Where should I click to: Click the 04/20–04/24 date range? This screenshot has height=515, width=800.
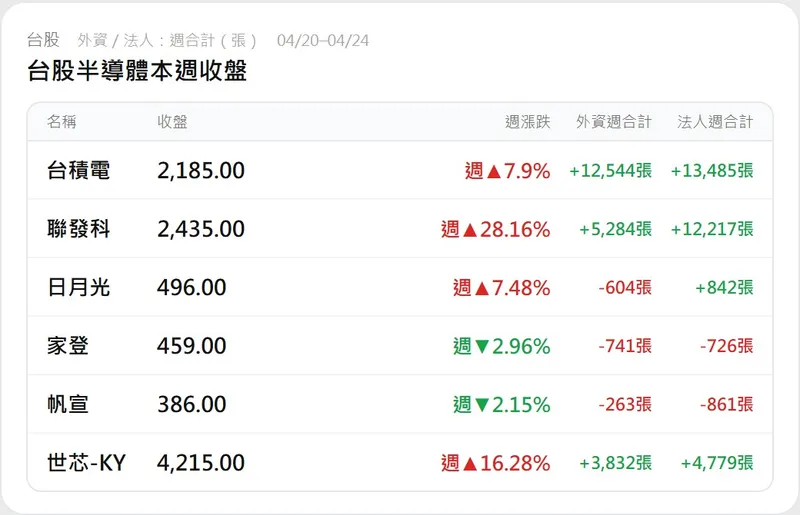point(323,41)
